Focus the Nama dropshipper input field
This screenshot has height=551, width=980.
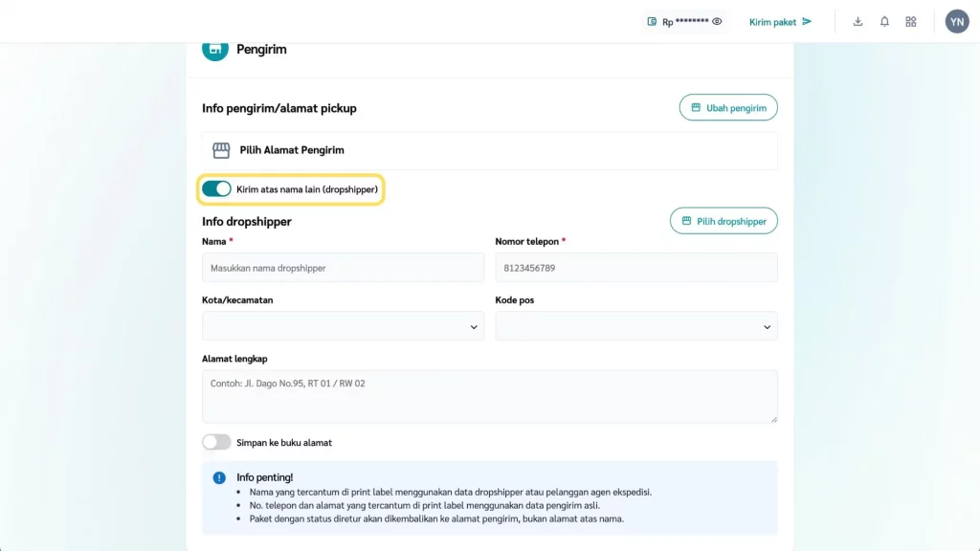[x=343, y=268]
